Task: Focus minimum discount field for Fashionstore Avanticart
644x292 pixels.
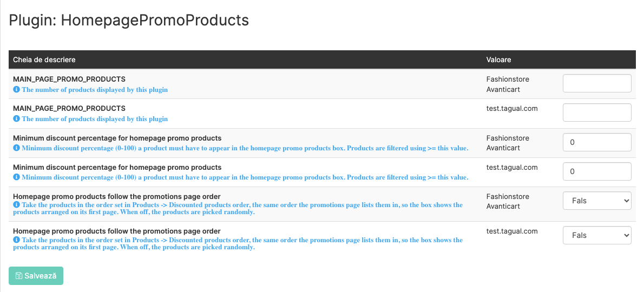Action: [x=597, y=142]
